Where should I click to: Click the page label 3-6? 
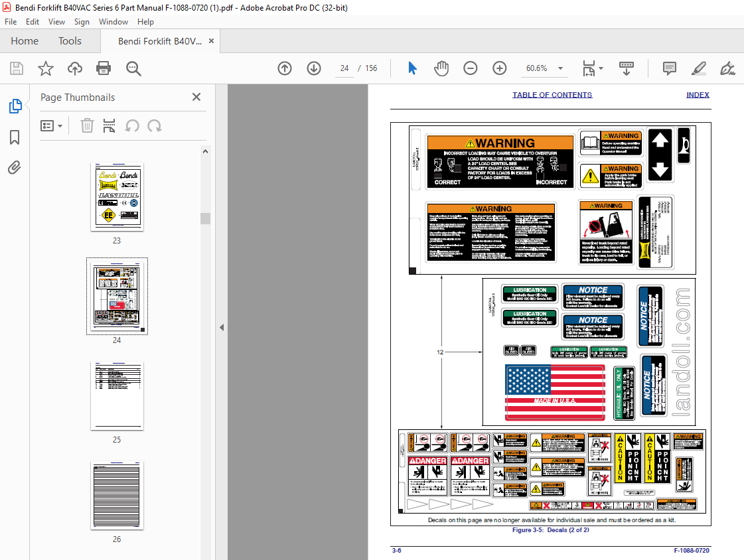pyautogui.click(x=396, y=551)
